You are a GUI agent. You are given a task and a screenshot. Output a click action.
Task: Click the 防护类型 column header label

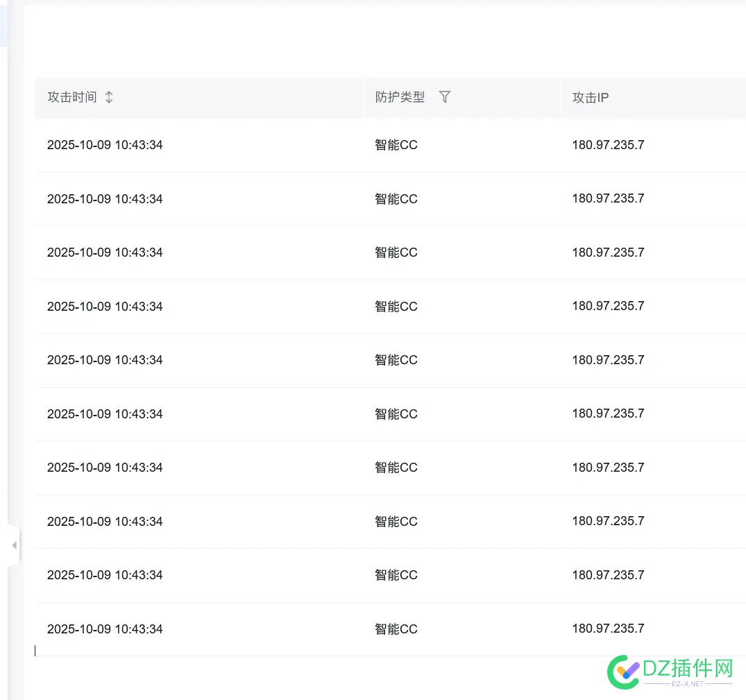[400, 97]
